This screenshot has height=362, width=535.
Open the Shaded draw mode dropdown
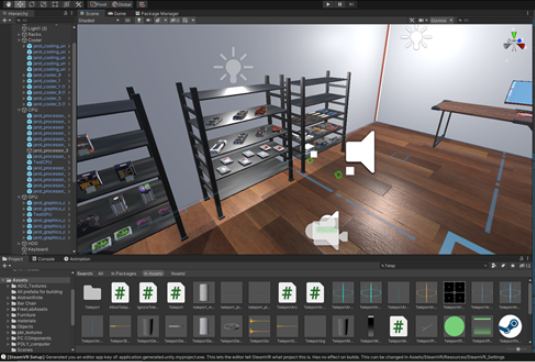(x=99, y=20)
